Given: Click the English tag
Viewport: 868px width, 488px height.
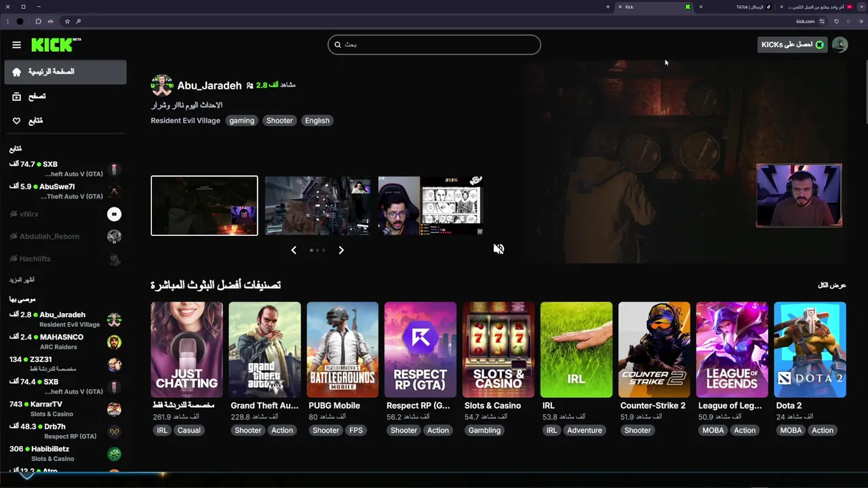Looking at the screenshot, I should 317,121.
